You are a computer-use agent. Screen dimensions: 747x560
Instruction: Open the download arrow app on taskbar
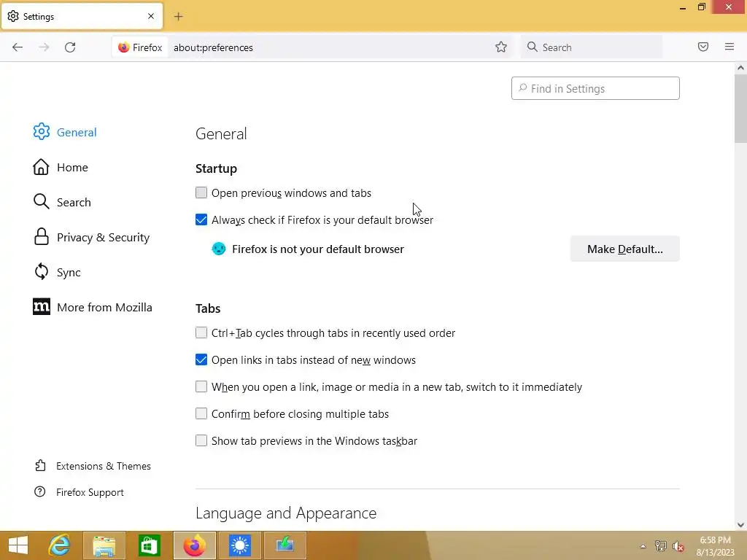click(x=285, y=545)
